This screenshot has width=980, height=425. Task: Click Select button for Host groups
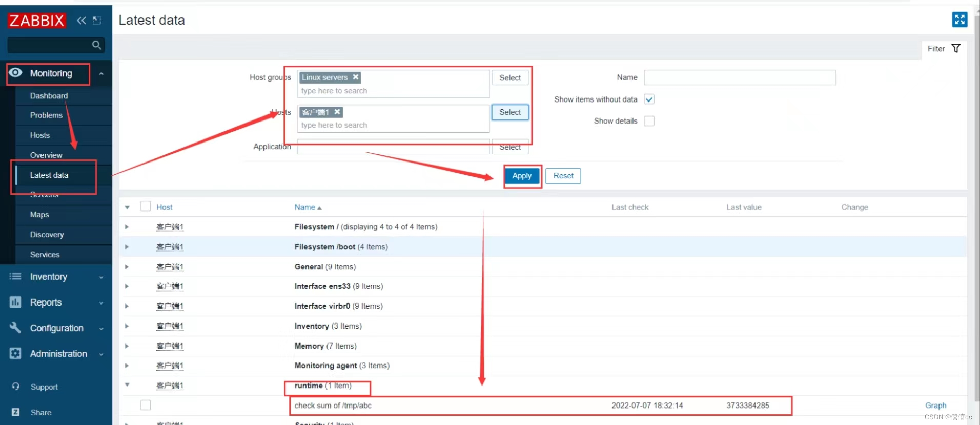pyautogui.click(x=510, y=78)
